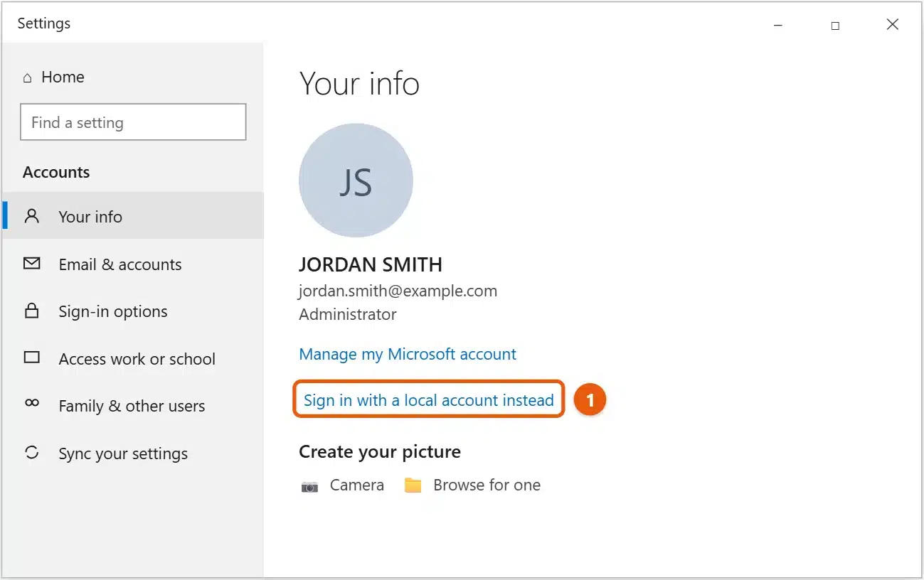Click the Settings window title text
The height and width of the screenshot is (580, 924).
click(x=44, y=23)
